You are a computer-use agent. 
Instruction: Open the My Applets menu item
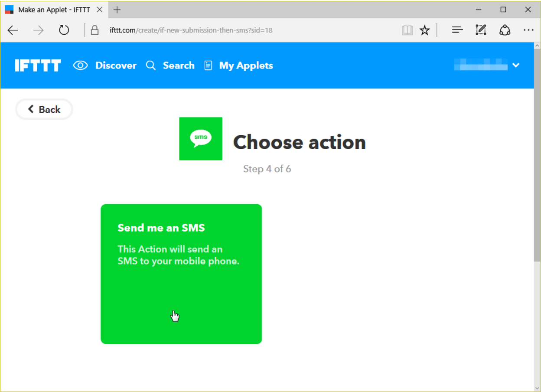point(246,65)
